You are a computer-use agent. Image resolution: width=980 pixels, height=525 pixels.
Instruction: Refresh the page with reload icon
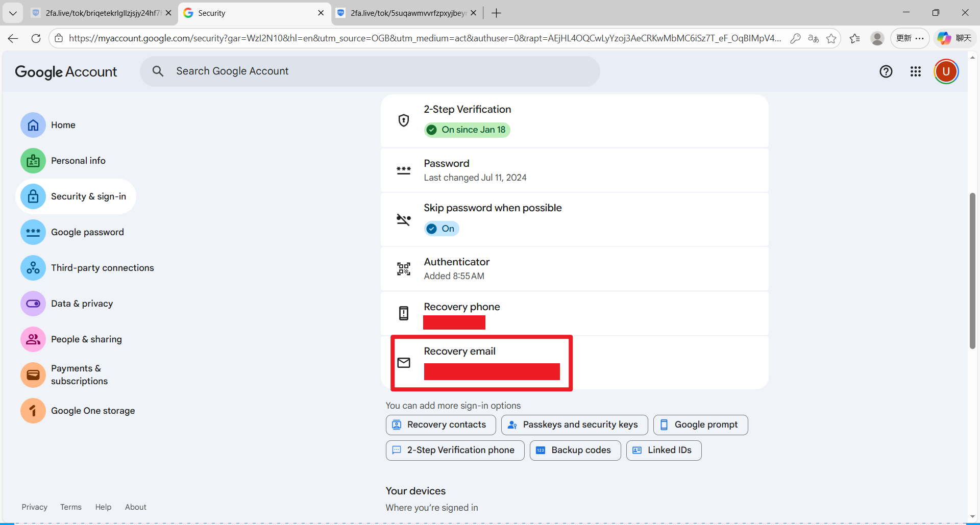pyautogui.click(x=36, y=38)
